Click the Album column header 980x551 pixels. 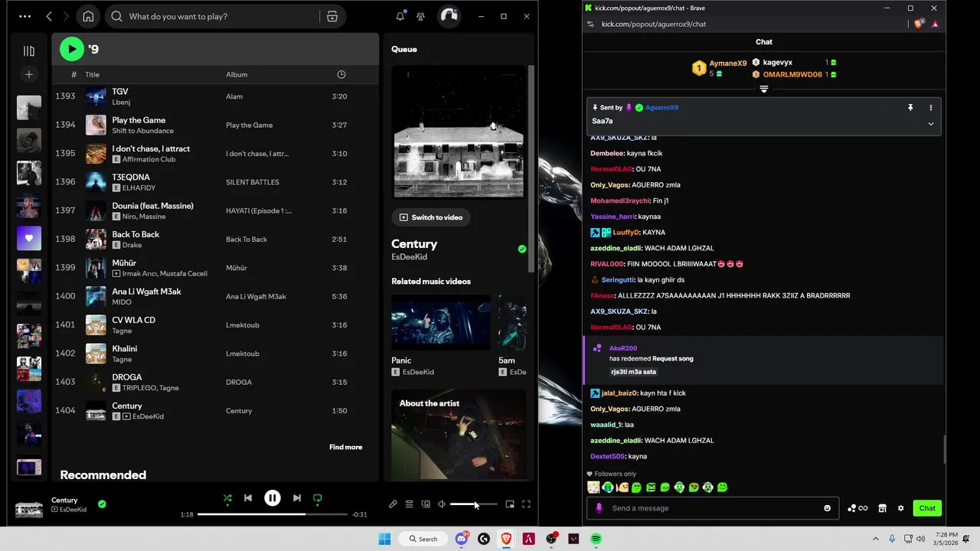237,74
